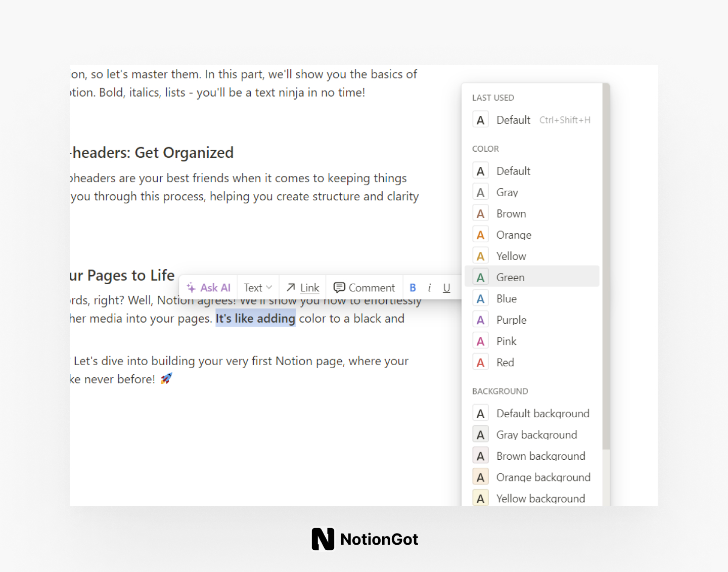Switch text color back to Default

[x=513, y=170]
